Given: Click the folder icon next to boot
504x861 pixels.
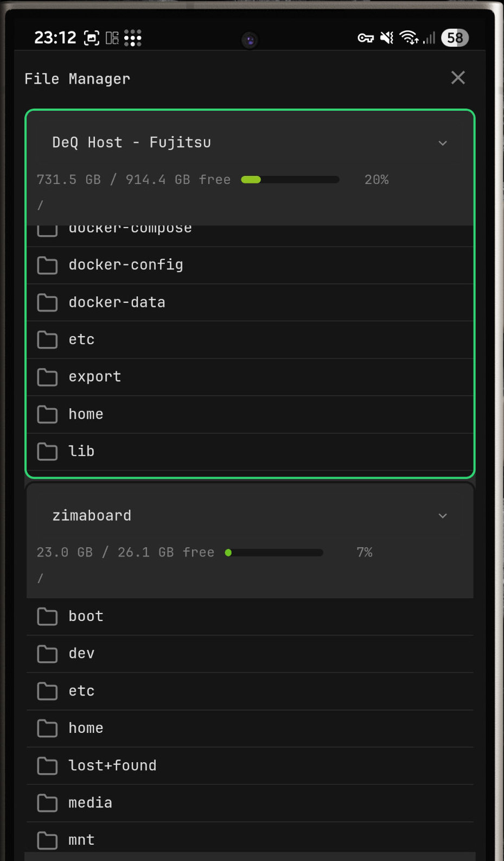Looking at the screenshot, I should 47,616.
